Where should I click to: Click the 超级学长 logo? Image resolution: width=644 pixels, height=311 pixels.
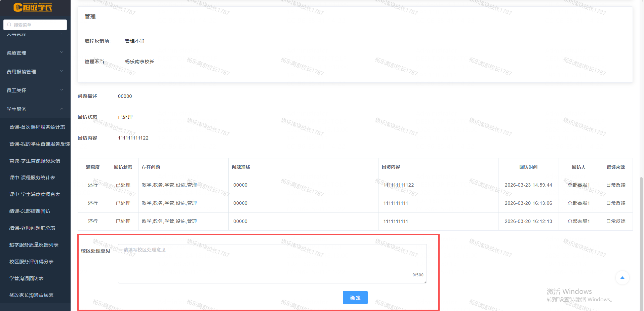click(x=33, y=7)
